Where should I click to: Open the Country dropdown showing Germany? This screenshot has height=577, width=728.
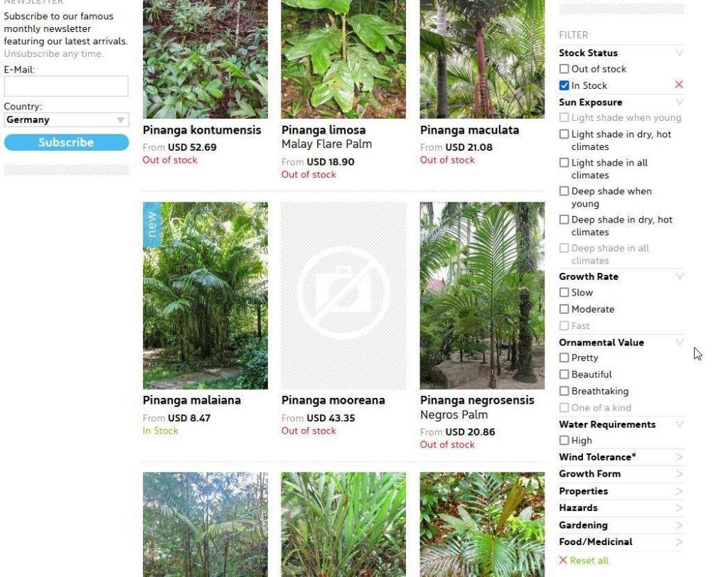[66, 120]
